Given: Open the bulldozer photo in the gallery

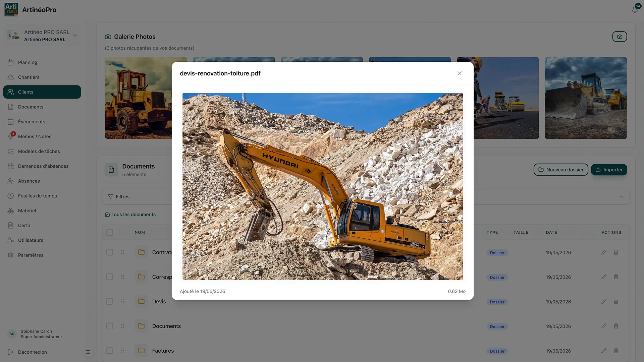Looking at the screenshot, I should coord(586,98).
